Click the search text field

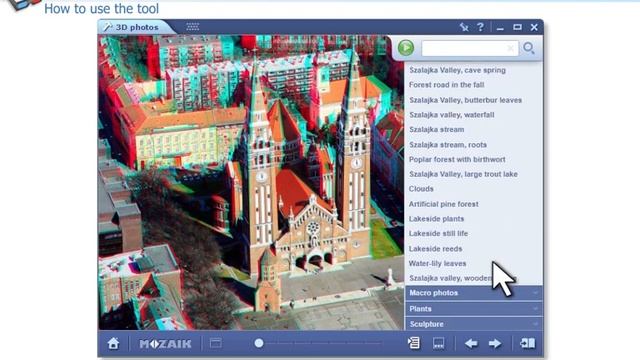pos(469,48)
